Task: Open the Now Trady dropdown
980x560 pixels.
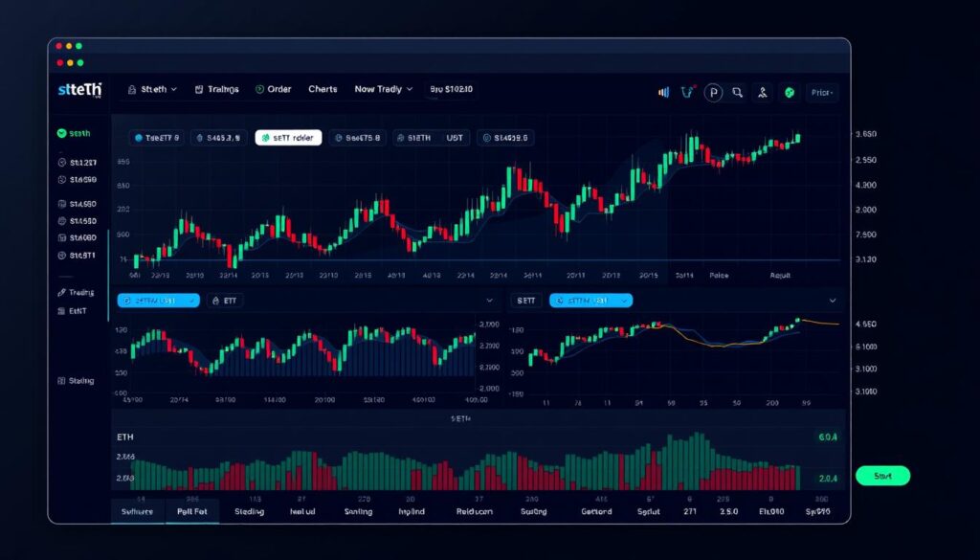Action: (x=381, y=88)
